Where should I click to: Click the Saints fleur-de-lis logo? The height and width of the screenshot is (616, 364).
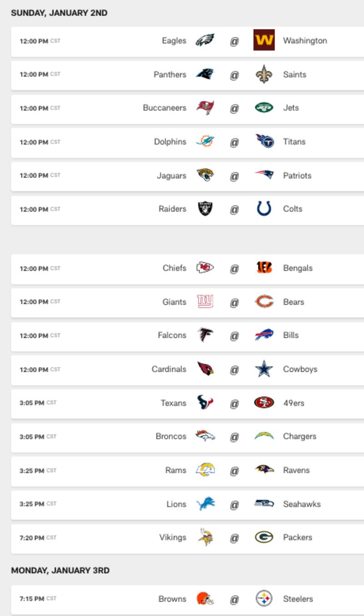coord(264,74)
